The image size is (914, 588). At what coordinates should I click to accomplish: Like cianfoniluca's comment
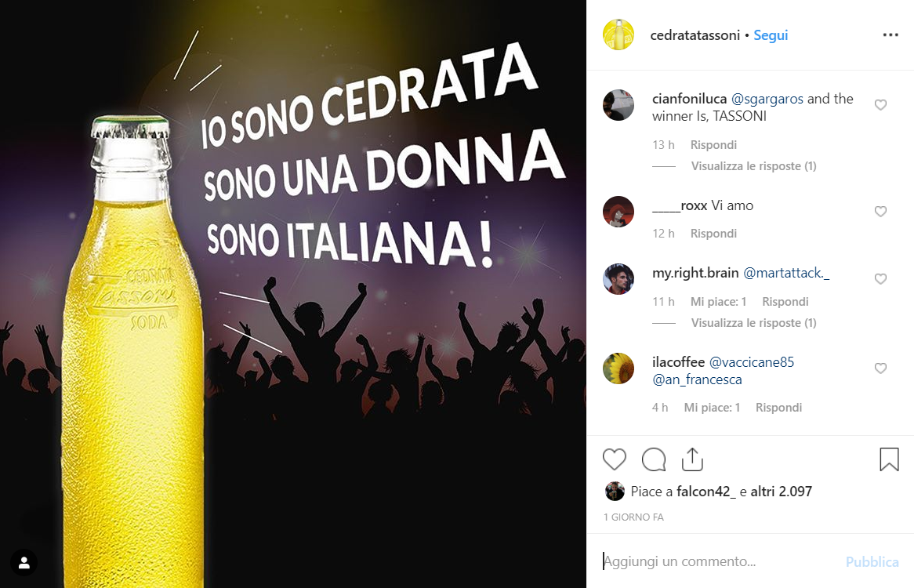[x=880, y=105]
